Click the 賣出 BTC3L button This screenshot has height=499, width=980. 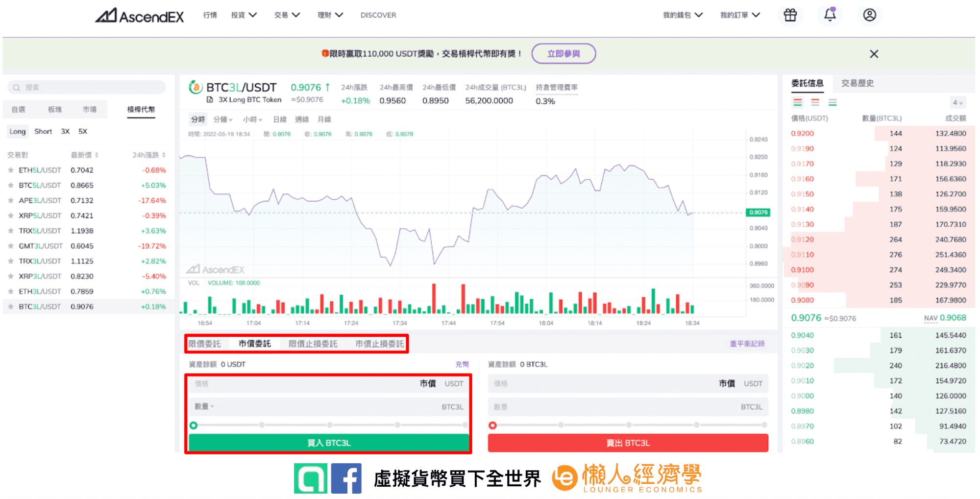point(628,443)
